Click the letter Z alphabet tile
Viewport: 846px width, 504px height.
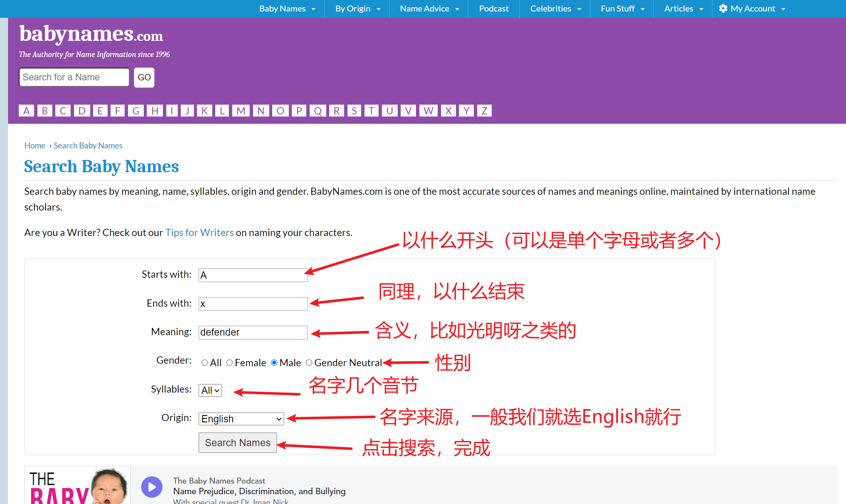484,111
